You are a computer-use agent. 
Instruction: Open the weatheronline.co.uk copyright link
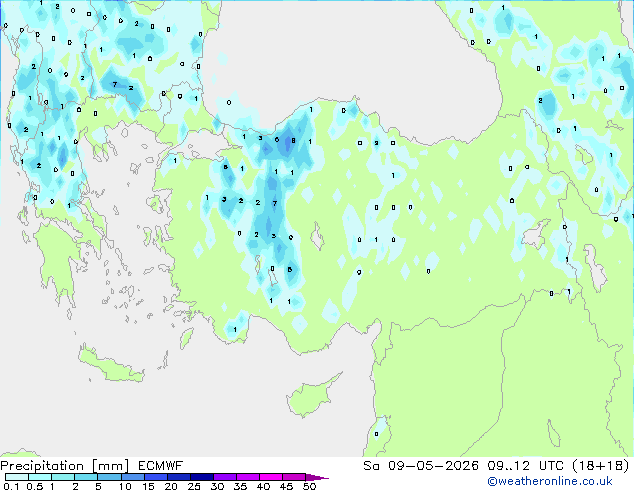pos(550,481)
